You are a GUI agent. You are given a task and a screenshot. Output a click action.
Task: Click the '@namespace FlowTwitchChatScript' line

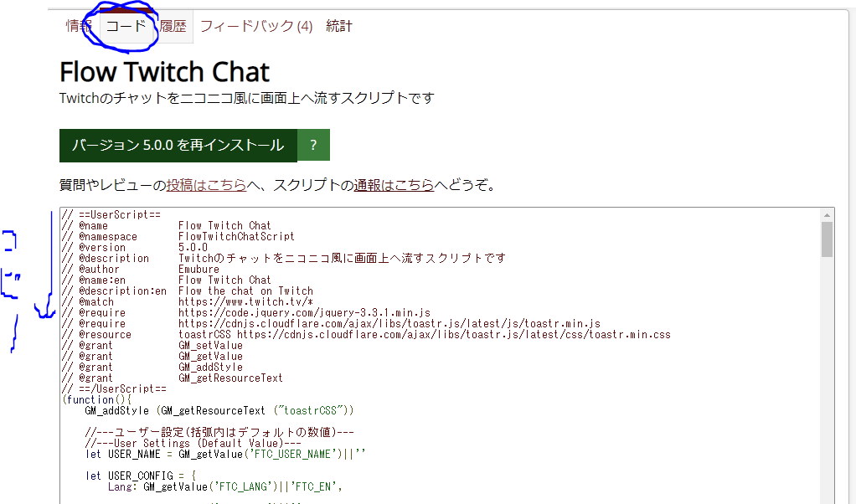pos(178,237)
